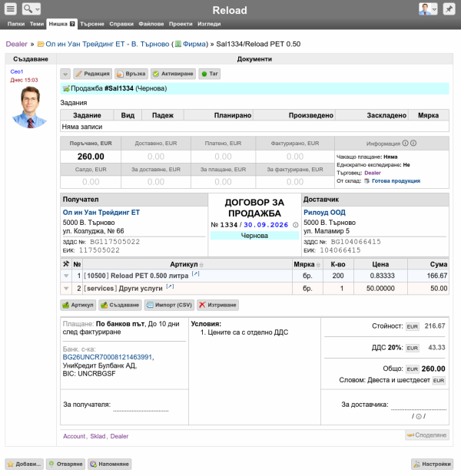Go to the Изгледи tab
The height and width of the screenshot is (476, 461).
click(x=209, y=24)
